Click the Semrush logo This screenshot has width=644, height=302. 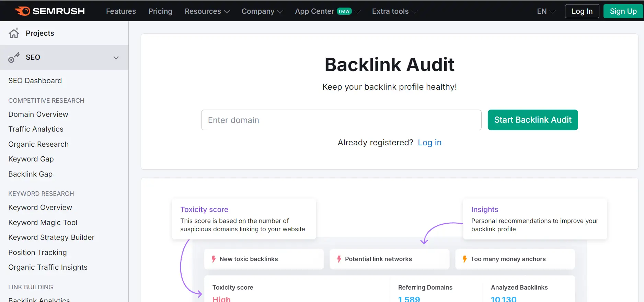pyautogui.click(x=50, y=11)
